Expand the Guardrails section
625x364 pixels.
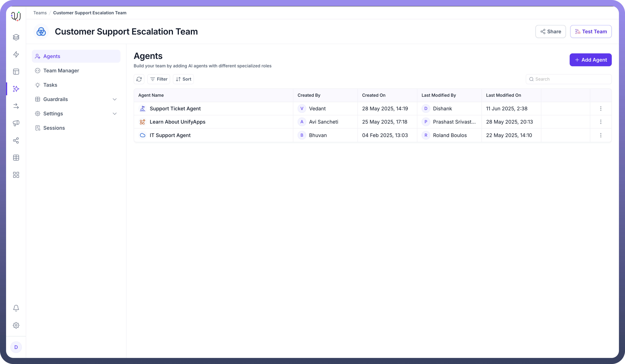coord(115,99)
